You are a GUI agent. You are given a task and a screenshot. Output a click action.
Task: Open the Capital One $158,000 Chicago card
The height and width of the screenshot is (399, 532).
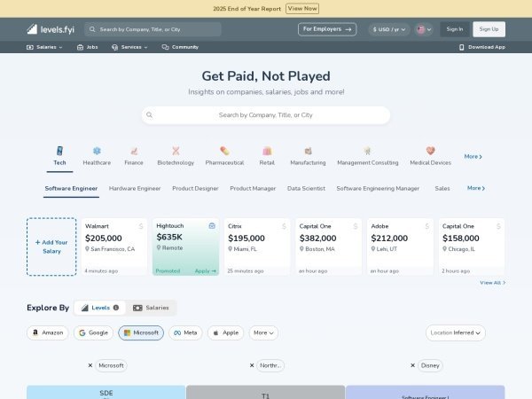(x=472, y=246)
